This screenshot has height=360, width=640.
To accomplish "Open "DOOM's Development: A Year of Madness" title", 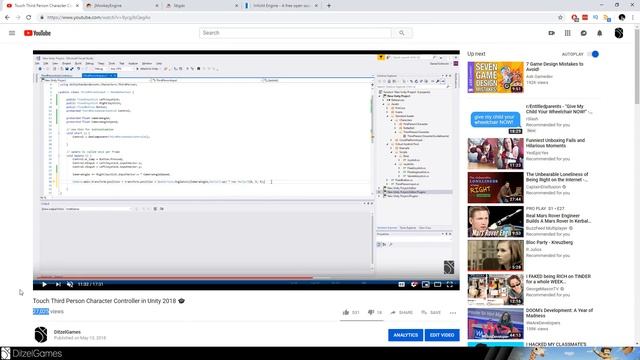I will pyautogui.click(x=559, y=313).
